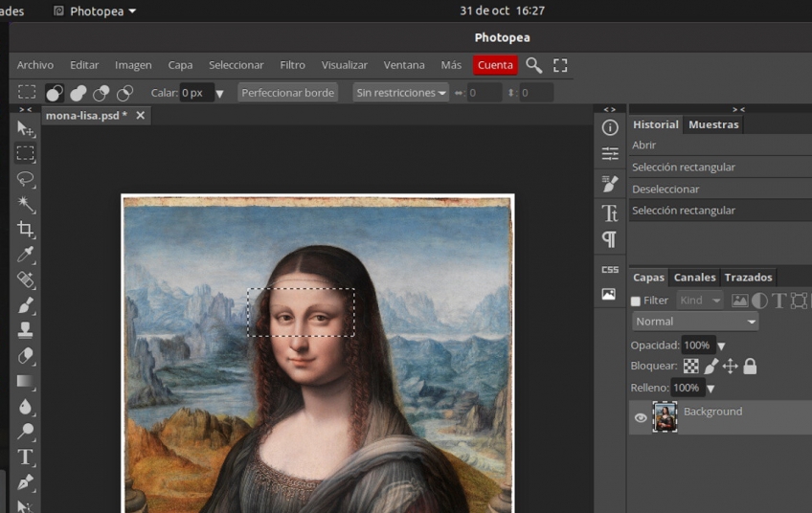Open the Filtro menu

293,65
